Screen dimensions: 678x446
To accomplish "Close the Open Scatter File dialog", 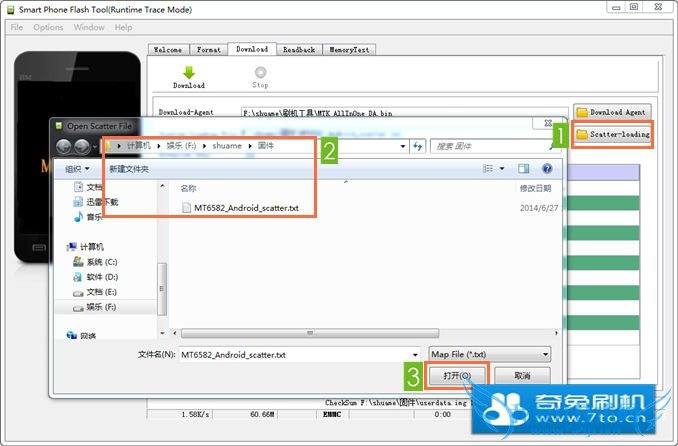I will pyautogui.click(x=548, y=123).
